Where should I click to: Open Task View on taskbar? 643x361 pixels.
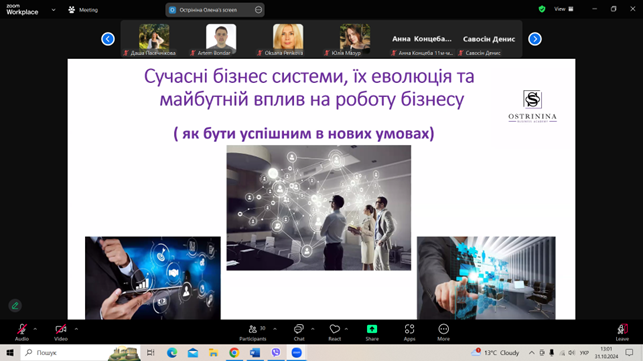(150, 353)
